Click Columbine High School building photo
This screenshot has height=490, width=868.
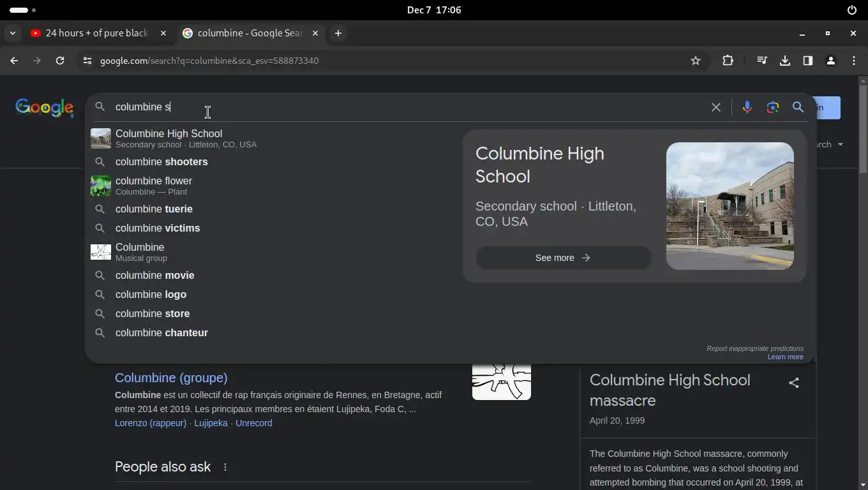[x=730, y=205]
